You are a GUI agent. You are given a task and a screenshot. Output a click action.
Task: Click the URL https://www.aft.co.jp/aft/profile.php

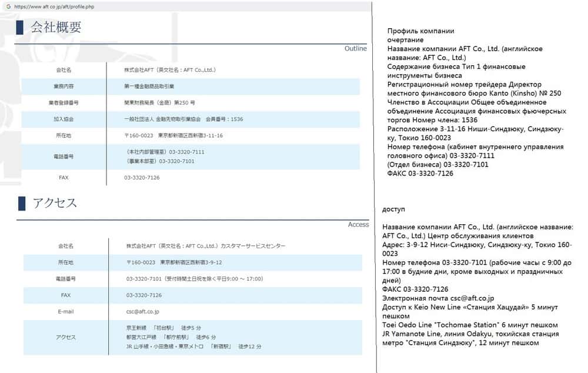click(x=54, y=6)
